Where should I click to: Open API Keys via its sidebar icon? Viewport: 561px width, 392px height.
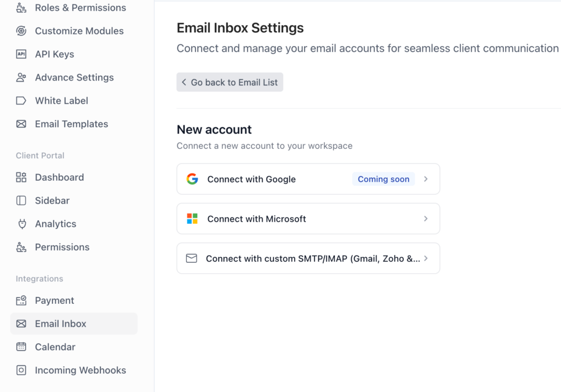(20, 54)
